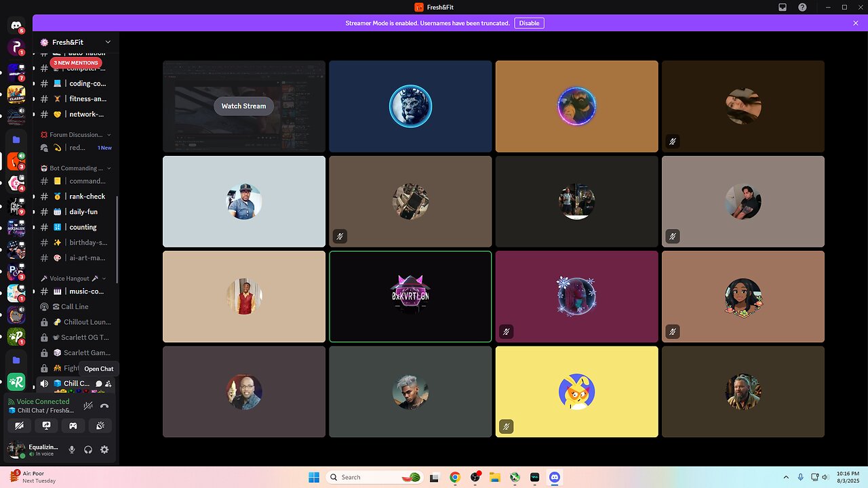Select the Chillout Loun locked voice channel
Screen dimensions: 868x488
(76, 322)
